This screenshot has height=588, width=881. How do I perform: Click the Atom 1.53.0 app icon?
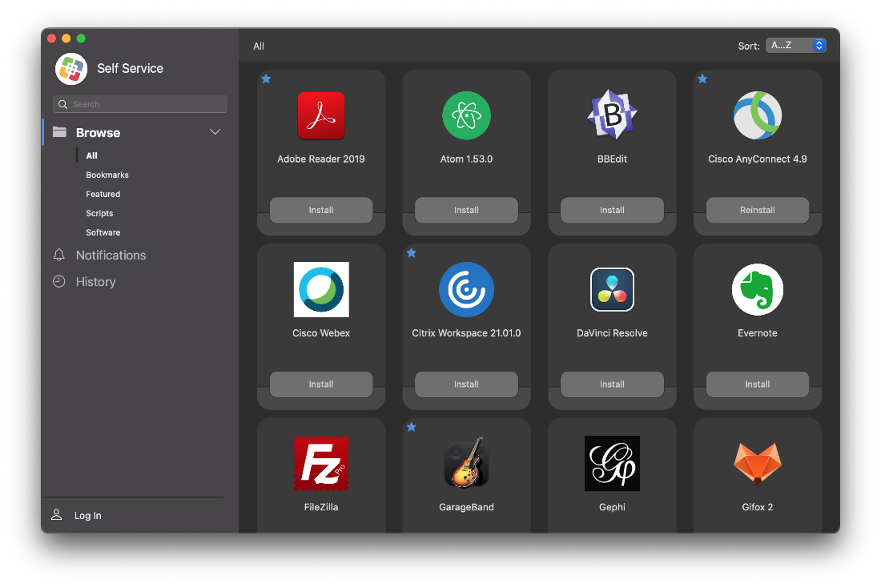click(466, 116)
